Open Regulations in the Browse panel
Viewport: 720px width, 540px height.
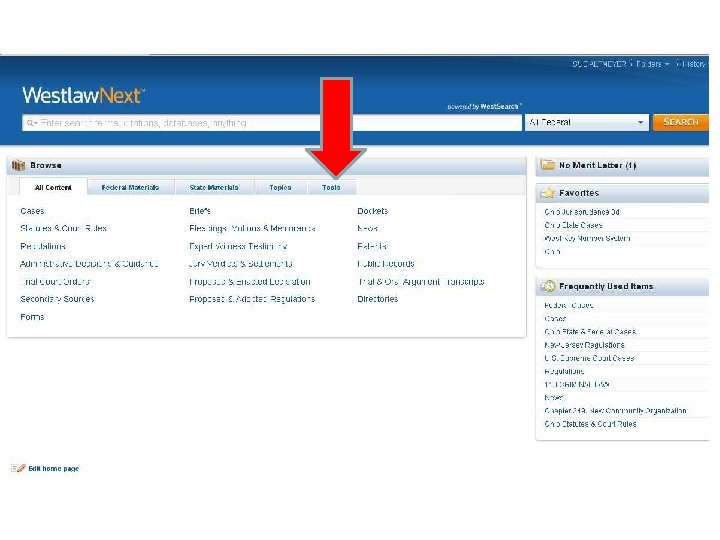click(x=43, y=246)
